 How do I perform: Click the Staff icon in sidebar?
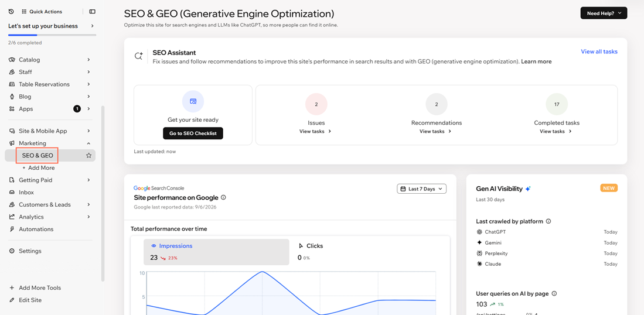click(12, 72)
